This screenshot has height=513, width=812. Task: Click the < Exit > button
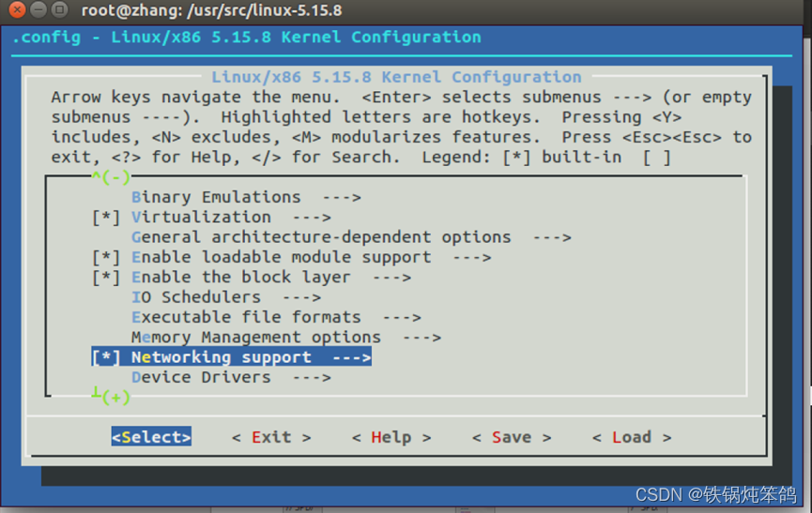tap(271, 437)
